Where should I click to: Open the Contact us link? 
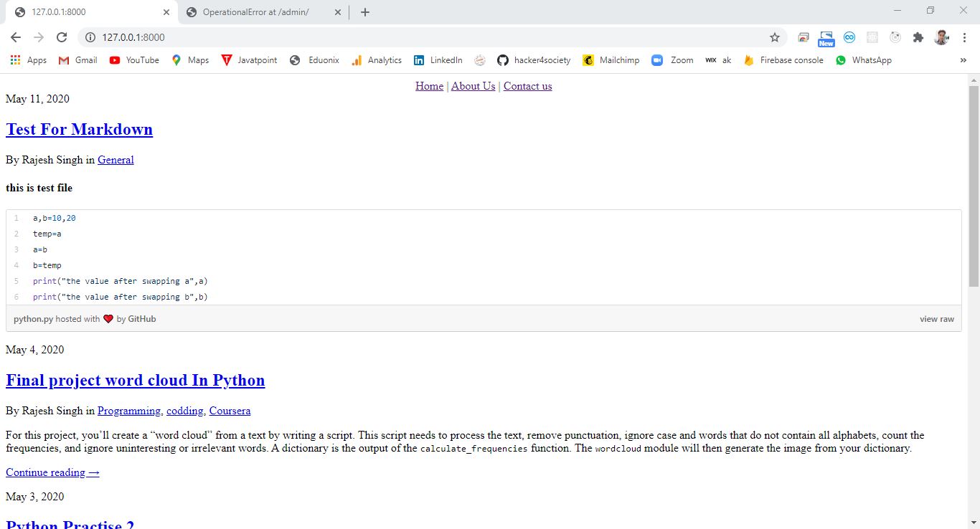point(527,86)
